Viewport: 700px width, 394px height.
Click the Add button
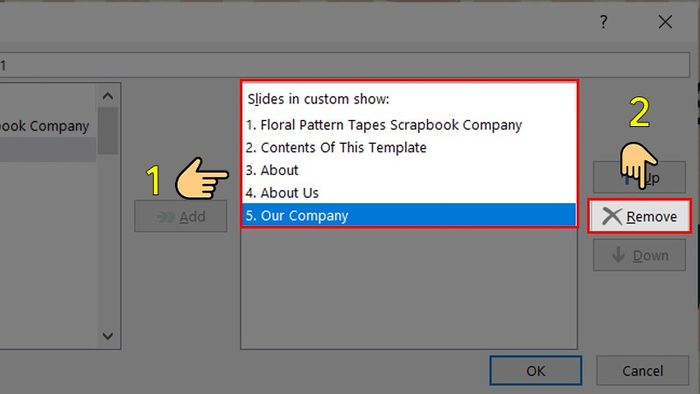[x=181, y=216]
